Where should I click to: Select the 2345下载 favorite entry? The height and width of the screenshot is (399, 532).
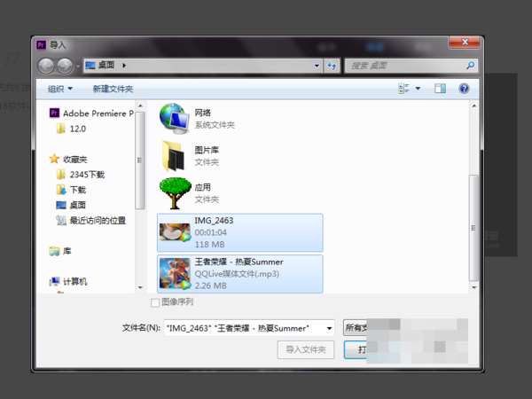[87, 175]
